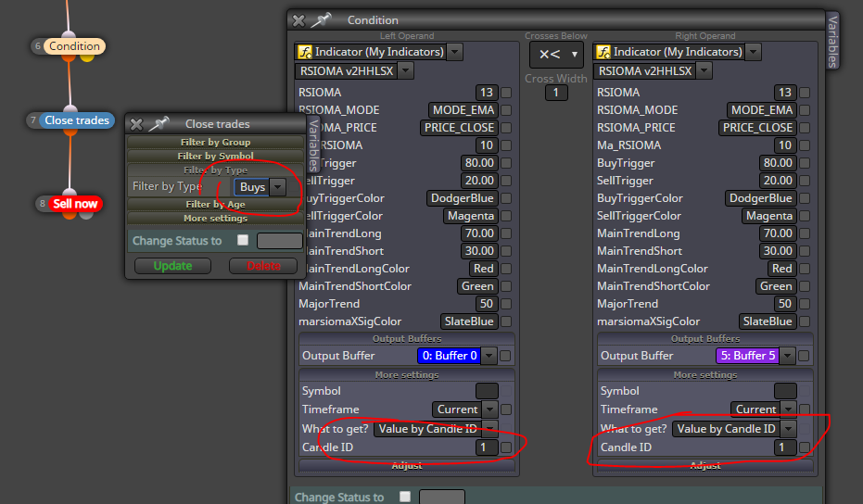Toggle Condition panel Change Status to checkbox
Screen dimensions: 863x504
[405, 497]
